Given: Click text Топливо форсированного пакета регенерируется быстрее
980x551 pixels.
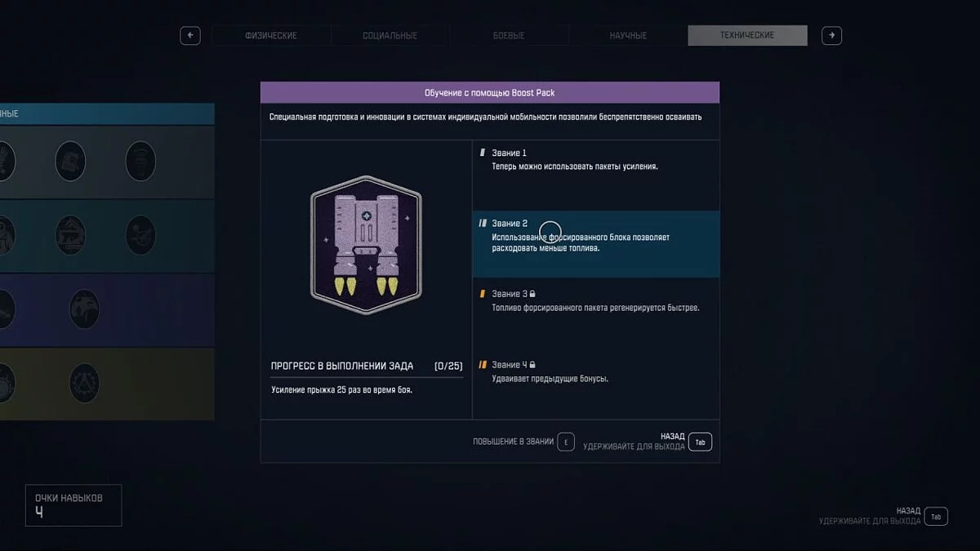Looking at the screenshot, I should pyautogui.click(x=595, y=309).
